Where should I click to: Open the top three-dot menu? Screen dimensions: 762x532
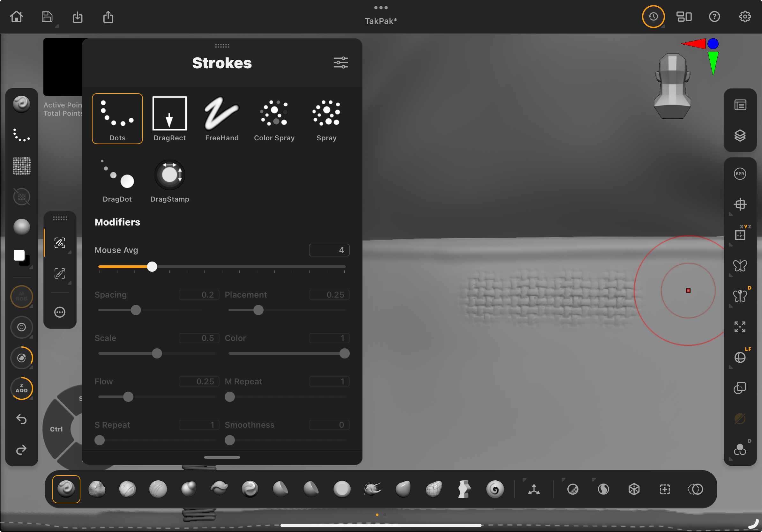pyautogui.click(x=381, y=7)
